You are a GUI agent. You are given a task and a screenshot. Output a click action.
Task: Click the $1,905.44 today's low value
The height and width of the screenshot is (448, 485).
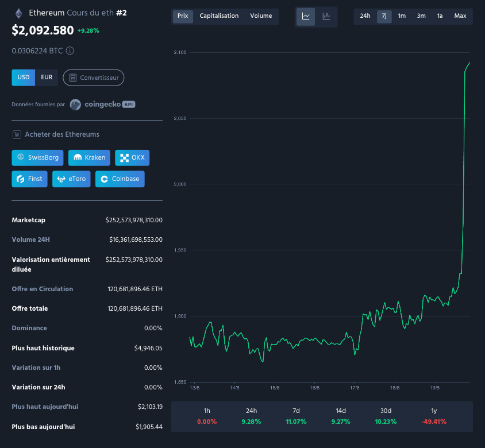tap(149, 427)
